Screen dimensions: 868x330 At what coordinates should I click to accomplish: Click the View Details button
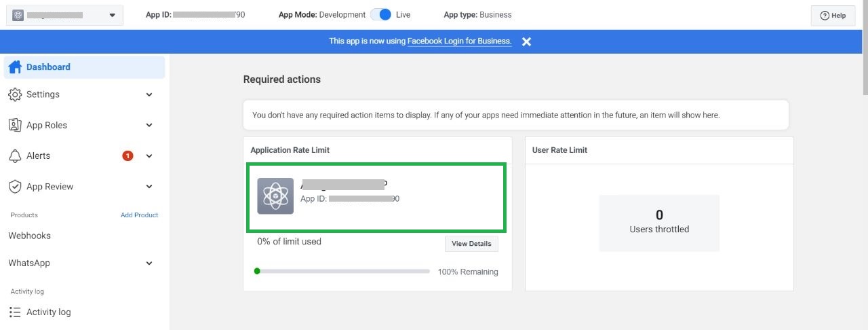point(471,244)
